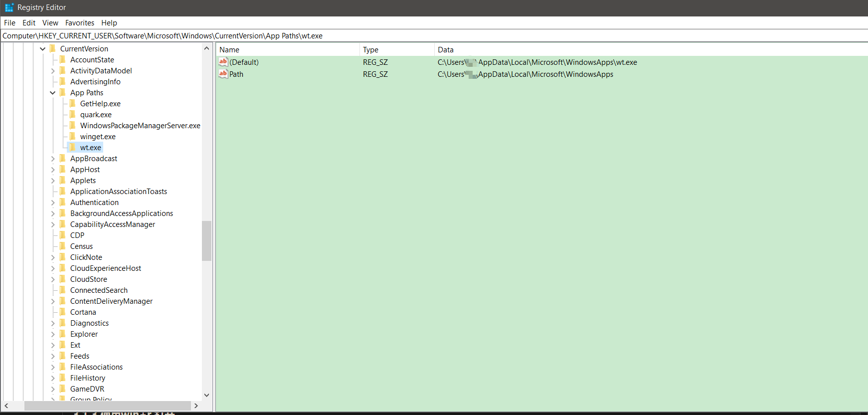The height and width of the screenshot is (415, 868).
Task: Sort values by Data column header
Action: (651, 49)
